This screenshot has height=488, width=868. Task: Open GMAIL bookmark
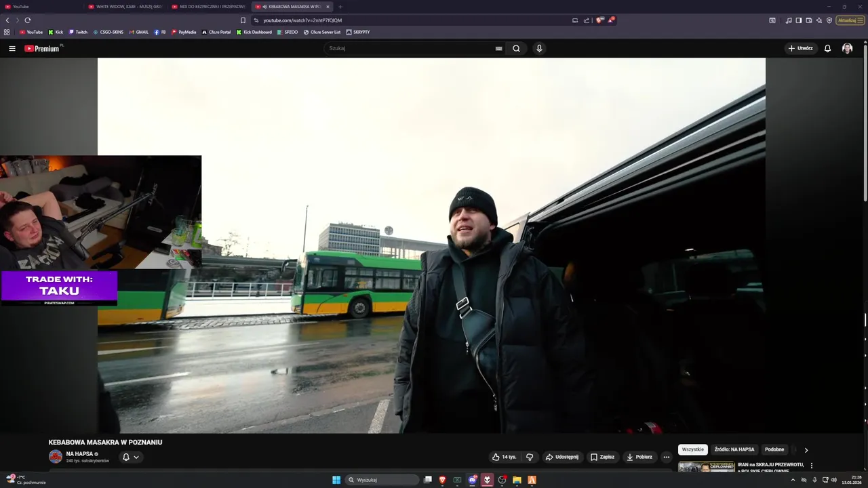pyautogui.click(x=138, y=32)
